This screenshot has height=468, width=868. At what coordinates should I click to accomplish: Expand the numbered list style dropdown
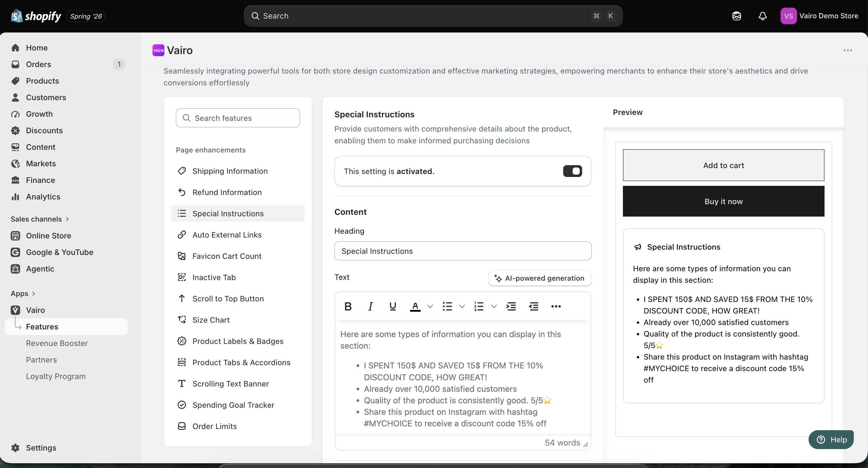click(494, 306)
